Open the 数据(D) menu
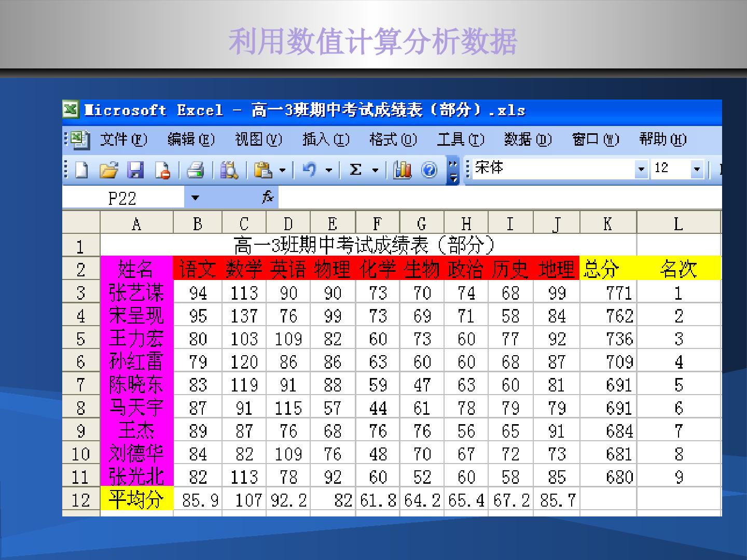Screen dimensions: 747x560 (x=528, y=139)
